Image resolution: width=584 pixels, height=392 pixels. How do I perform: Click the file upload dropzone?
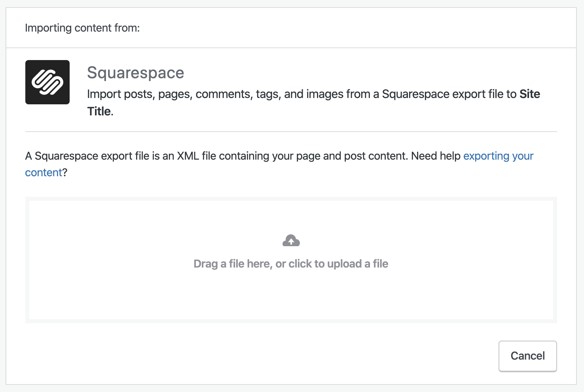(x=291, y=260)
